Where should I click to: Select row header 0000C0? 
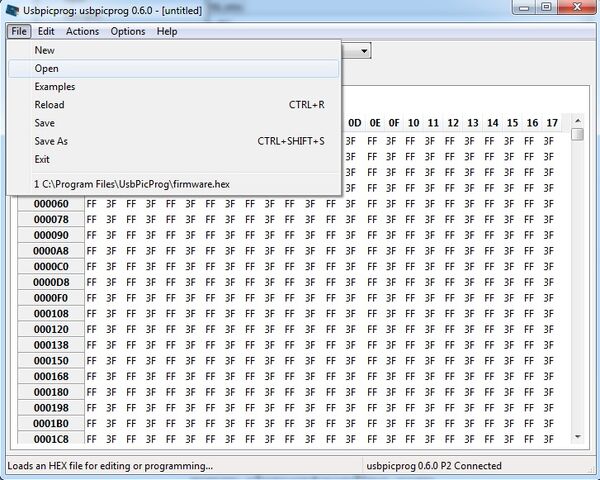click(x=51, y=266)
